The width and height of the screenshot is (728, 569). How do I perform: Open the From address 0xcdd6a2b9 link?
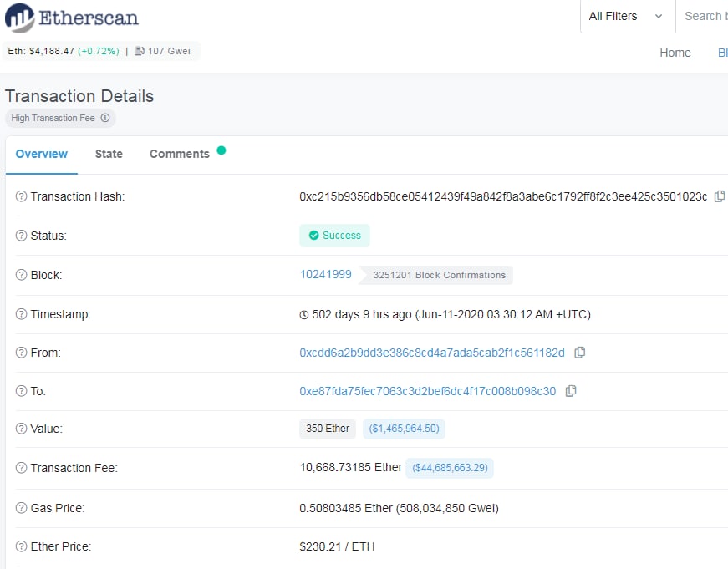[432, 353]
